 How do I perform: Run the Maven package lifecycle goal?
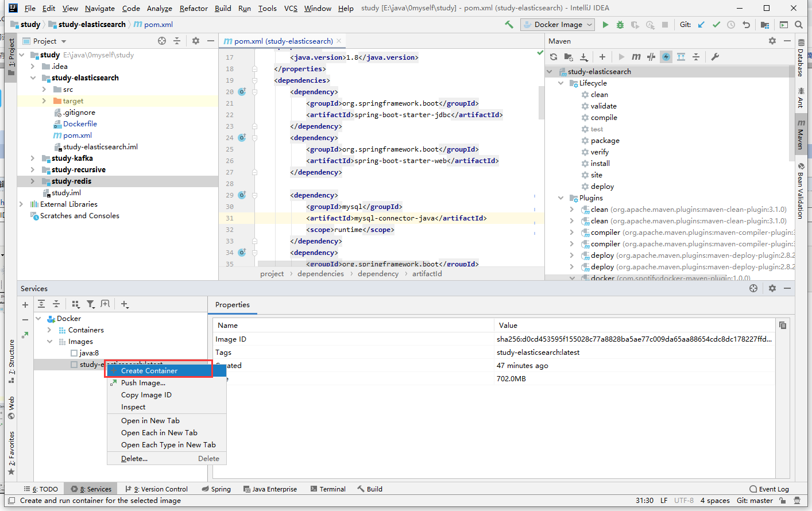click(x=605, y=141)
